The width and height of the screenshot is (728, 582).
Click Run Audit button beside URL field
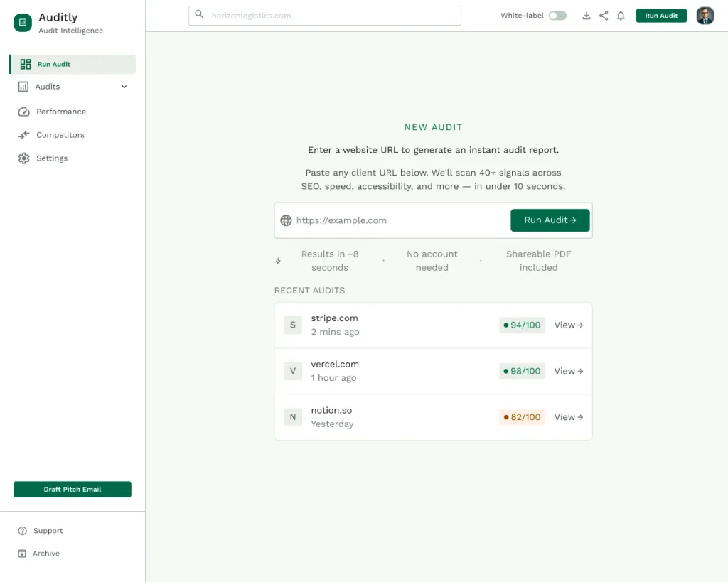click(550, 220)
